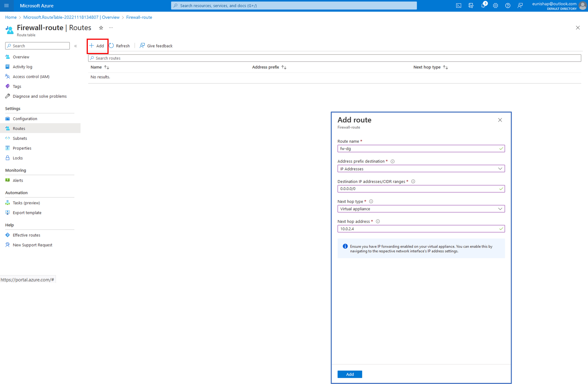Open Subnets in the Settings menu

click(20, 138)
